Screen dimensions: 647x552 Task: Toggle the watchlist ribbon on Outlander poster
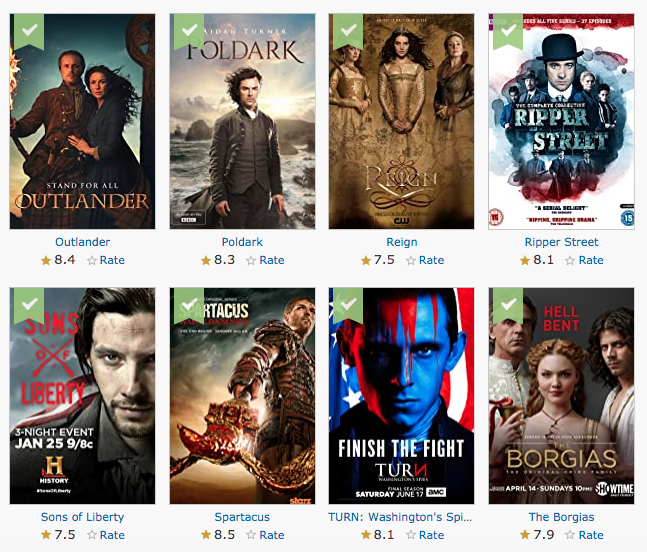pos(29,31)
